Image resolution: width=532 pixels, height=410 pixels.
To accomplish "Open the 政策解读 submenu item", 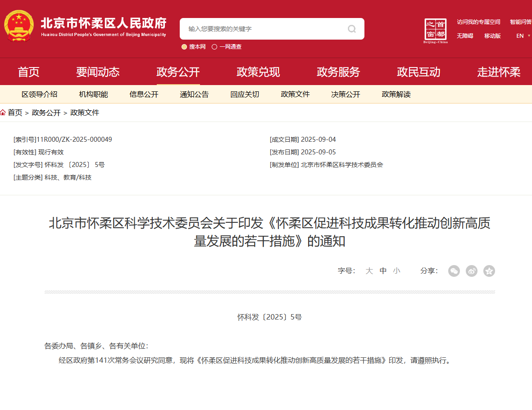I will tap(396, 94).
